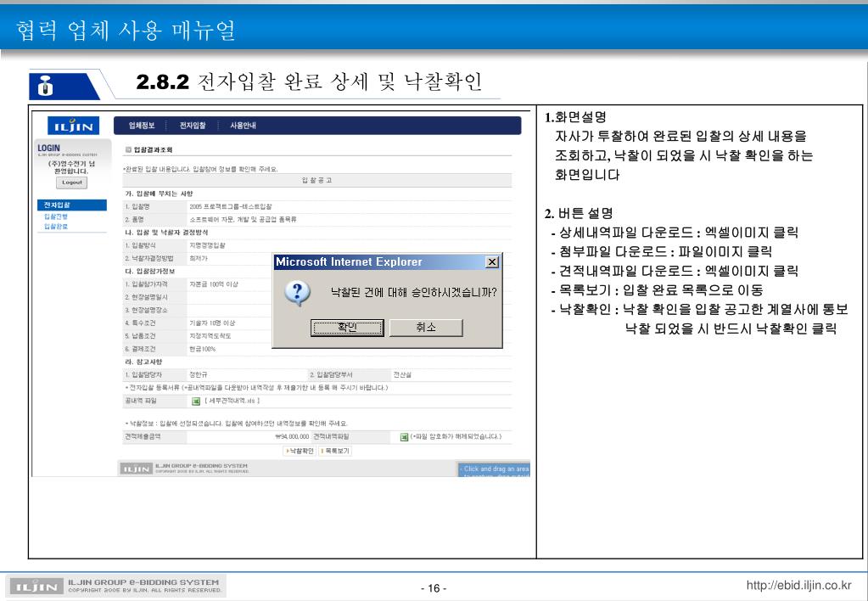Select the LOGIN heading in sidebar
The height and width of the screenshot is (601, 868).
[48, 148]
